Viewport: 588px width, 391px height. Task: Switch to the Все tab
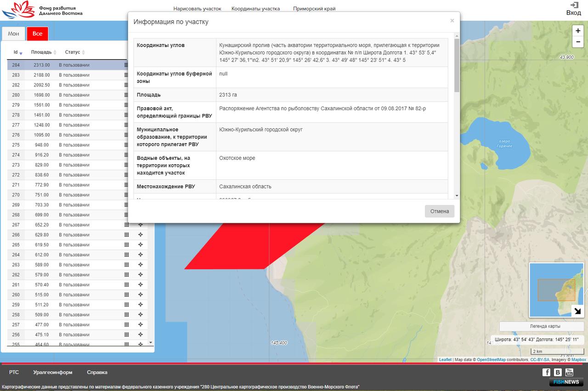click(38, 34)
